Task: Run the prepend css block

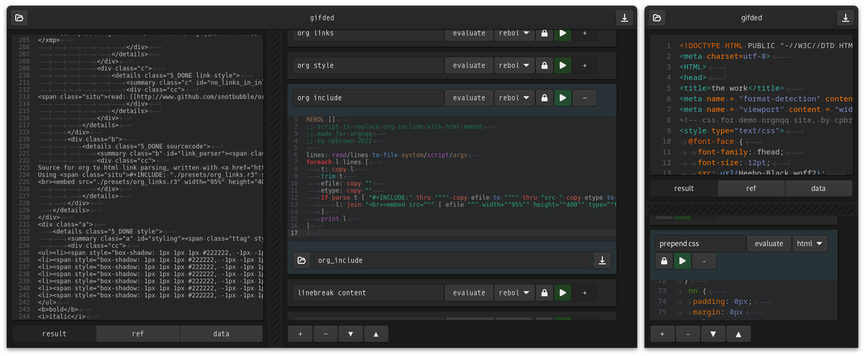Action: pos(682,261)
